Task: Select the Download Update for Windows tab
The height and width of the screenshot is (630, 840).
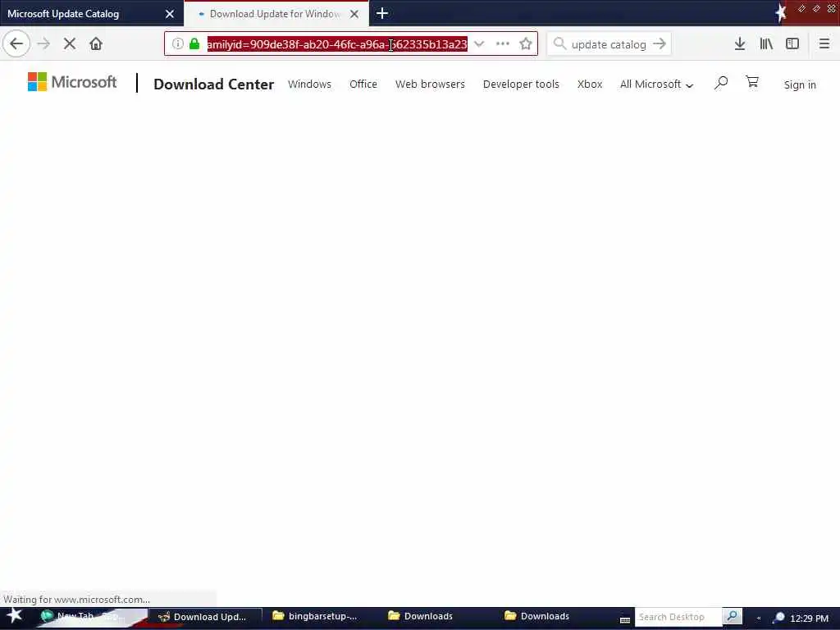Action: click(x=276, y=13)
